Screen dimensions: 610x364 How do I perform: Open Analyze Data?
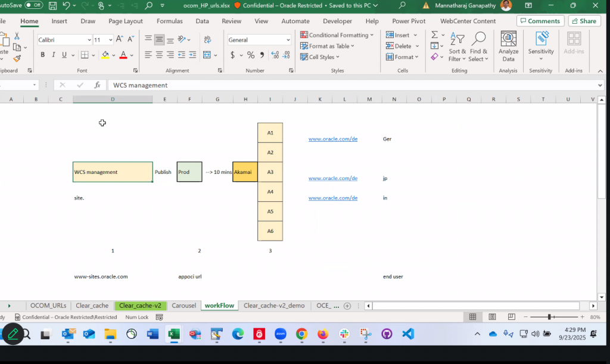pyautogui.click(x=508, y=46)
